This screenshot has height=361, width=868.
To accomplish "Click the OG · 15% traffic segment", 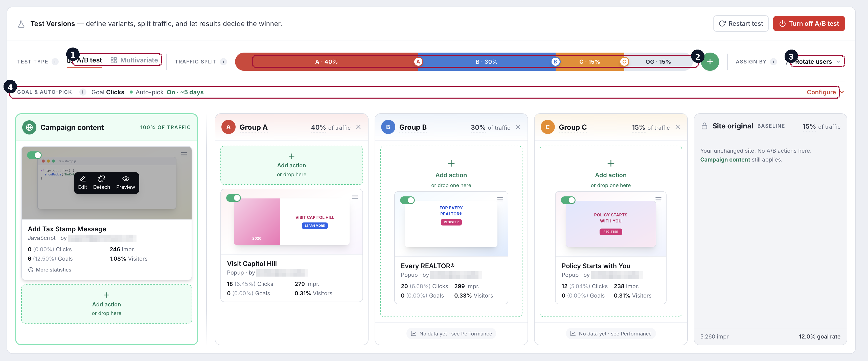I will 658,62.
